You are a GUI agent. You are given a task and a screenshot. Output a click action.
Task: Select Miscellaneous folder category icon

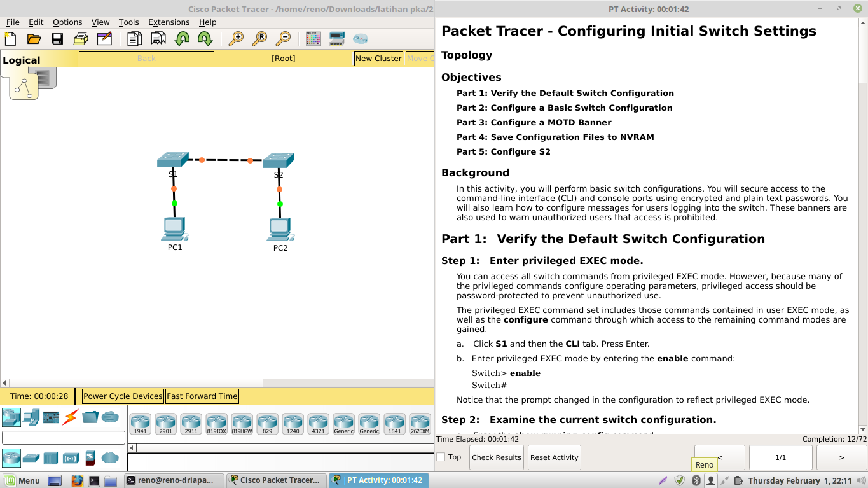click(x=90, y=417)
